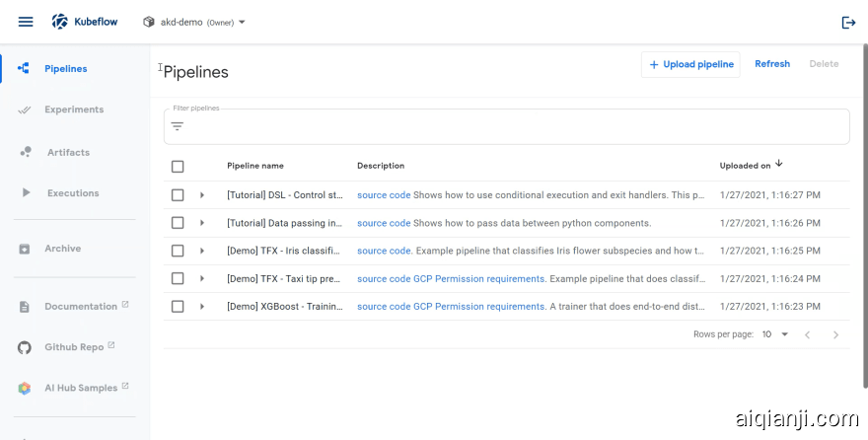Open the hamburger main menu
The height and width of the screenshot is (440, 868).
(x=26, y=22)
